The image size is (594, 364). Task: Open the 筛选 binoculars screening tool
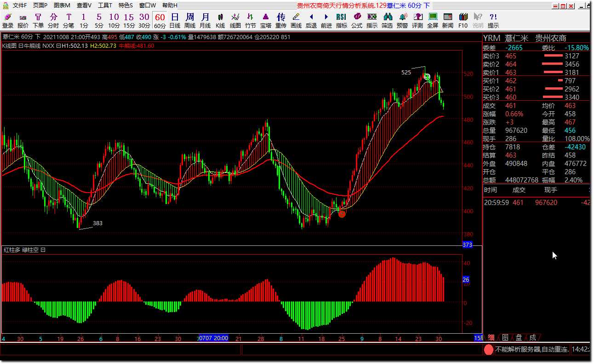[387, 21]
